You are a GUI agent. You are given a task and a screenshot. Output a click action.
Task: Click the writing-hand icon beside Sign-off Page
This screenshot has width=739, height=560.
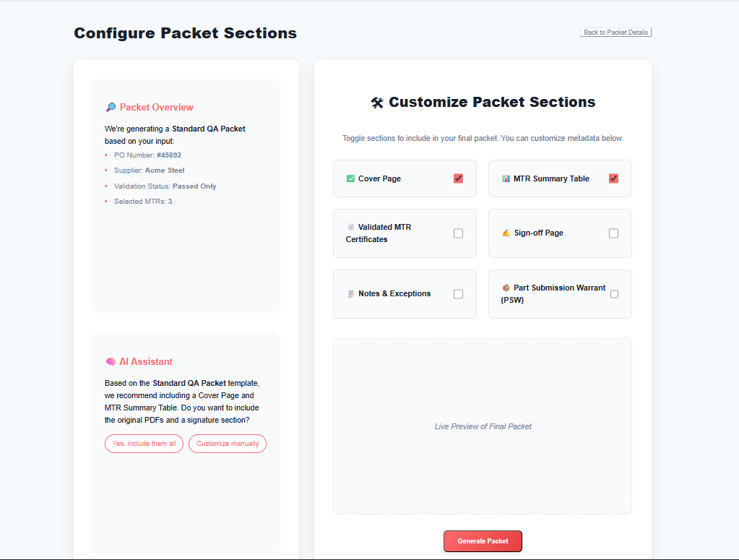tap(506, 233)
